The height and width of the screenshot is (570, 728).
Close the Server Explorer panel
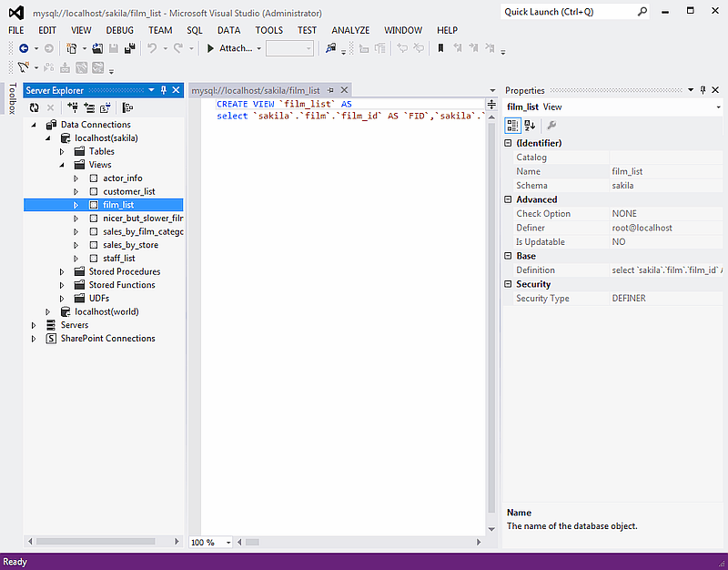click(176, 90)
